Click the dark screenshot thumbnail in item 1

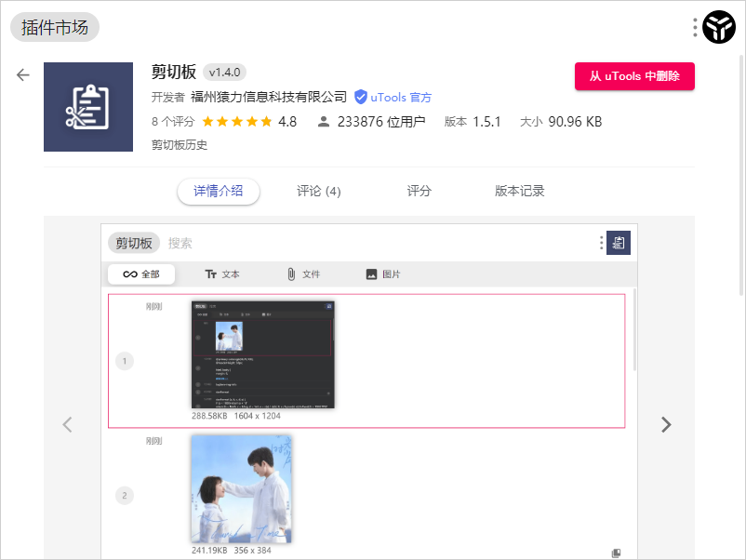click(x=263, y=355)
